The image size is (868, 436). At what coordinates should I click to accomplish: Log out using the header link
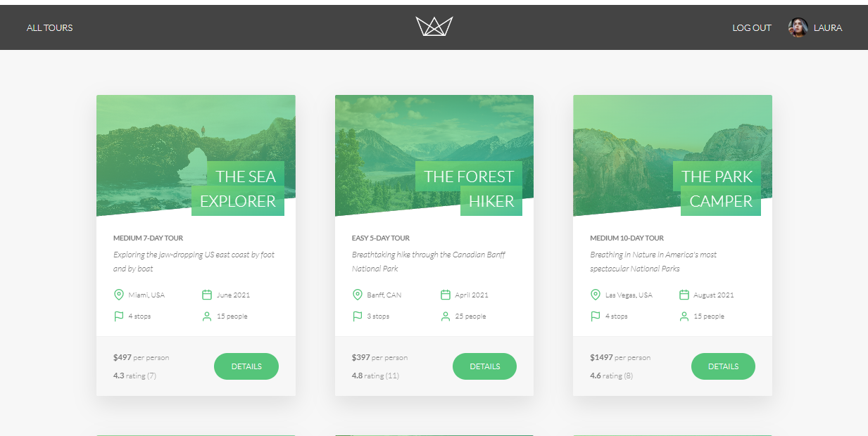752,27
